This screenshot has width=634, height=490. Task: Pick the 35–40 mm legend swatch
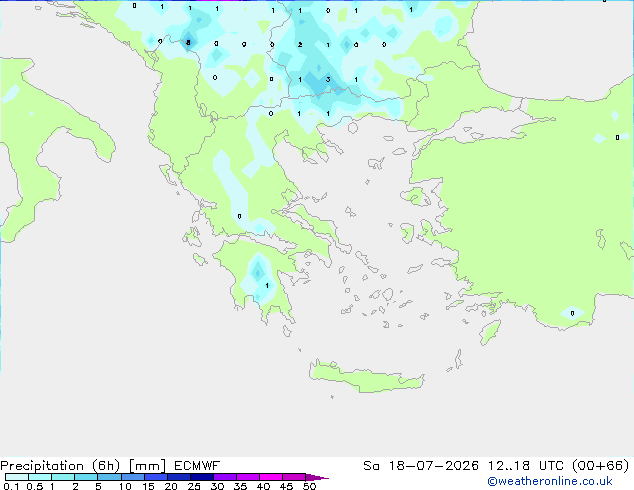pos(248,477)
